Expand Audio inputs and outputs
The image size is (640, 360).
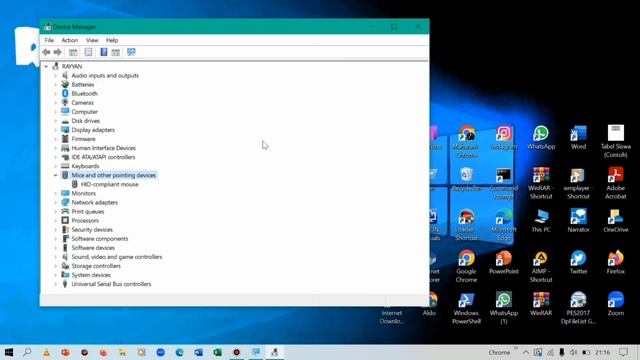(56, 76)
